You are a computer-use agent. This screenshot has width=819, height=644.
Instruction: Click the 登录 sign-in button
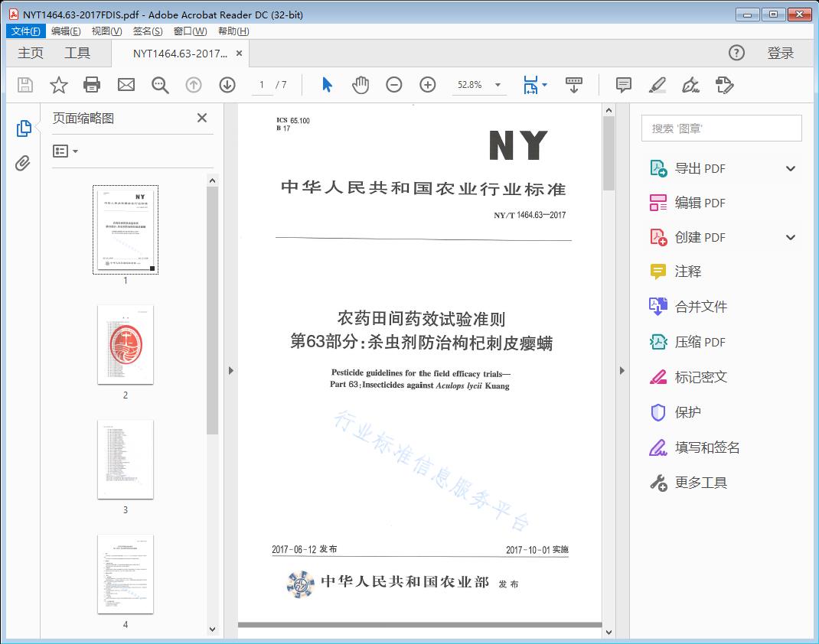[x=781, y=53]
